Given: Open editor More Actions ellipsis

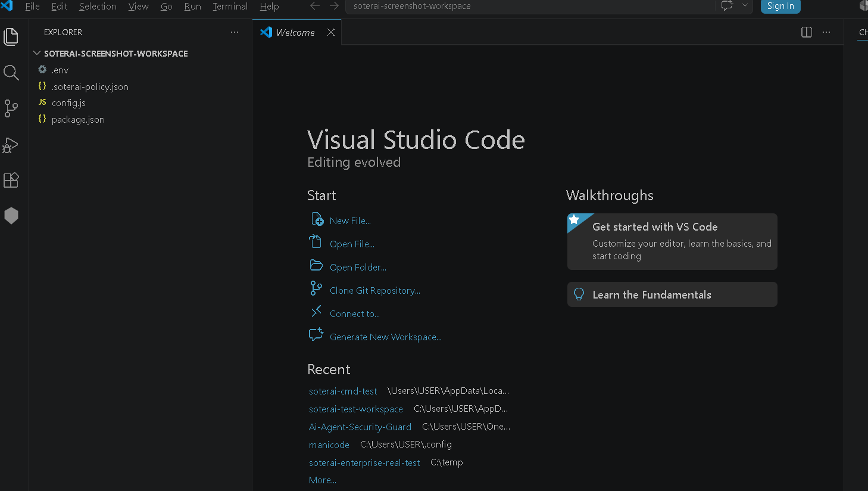Looking at the screenshot, I should point(826,32).
